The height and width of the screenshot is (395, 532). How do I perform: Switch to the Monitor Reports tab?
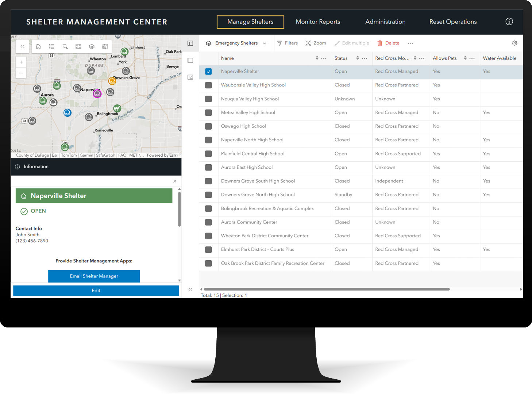tap(318, 22)
